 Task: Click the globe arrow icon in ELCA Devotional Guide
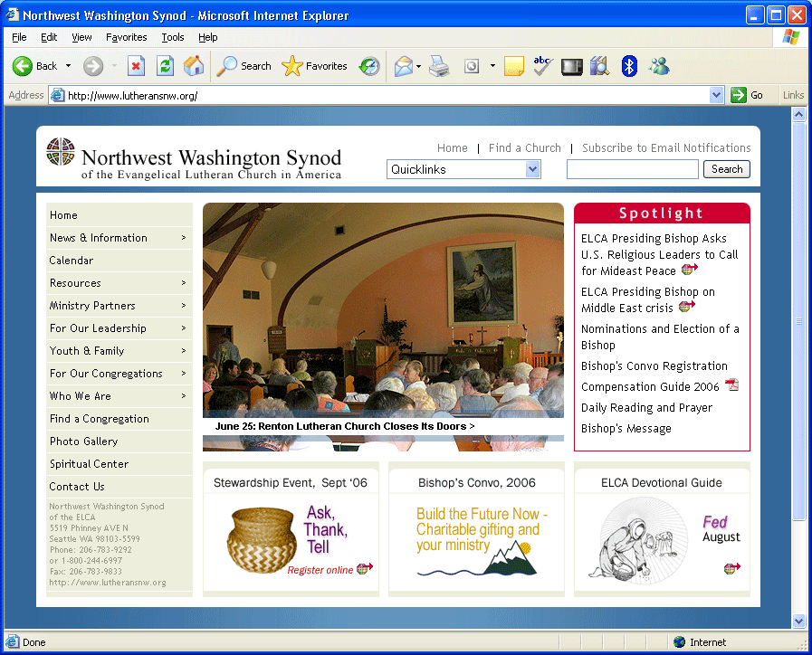pos(731,568)
